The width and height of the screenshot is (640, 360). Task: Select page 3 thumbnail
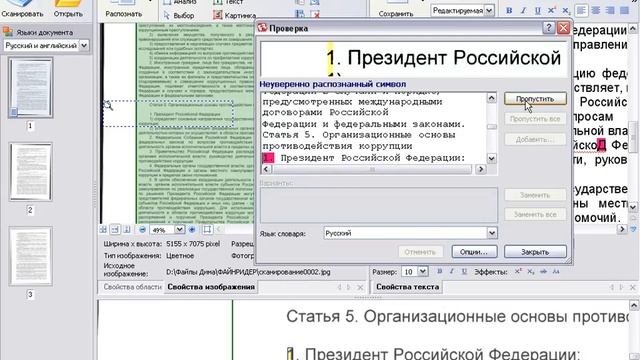31,256
